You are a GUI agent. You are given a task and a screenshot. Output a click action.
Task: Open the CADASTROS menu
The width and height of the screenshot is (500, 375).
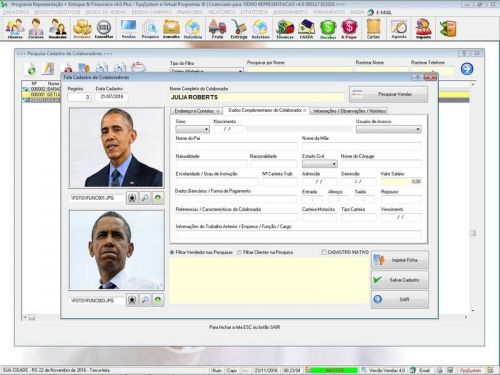tap(16, 12)
